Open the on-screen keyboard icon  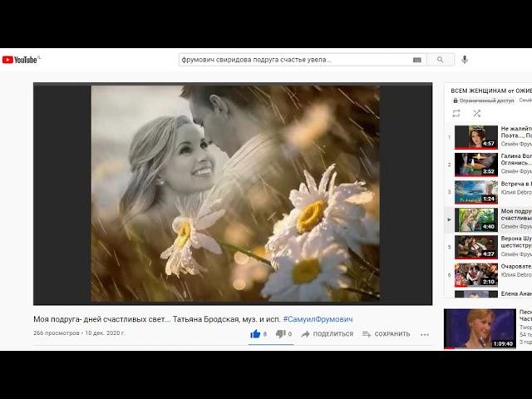point(417,60)
